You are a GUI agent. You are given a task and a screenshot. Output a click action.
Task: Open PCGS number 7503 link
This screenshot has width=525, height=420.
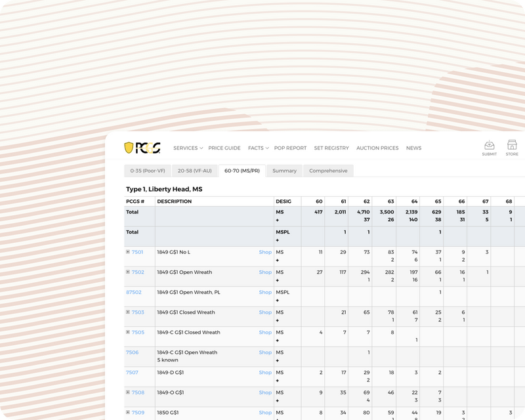click(x=138, y=312)
